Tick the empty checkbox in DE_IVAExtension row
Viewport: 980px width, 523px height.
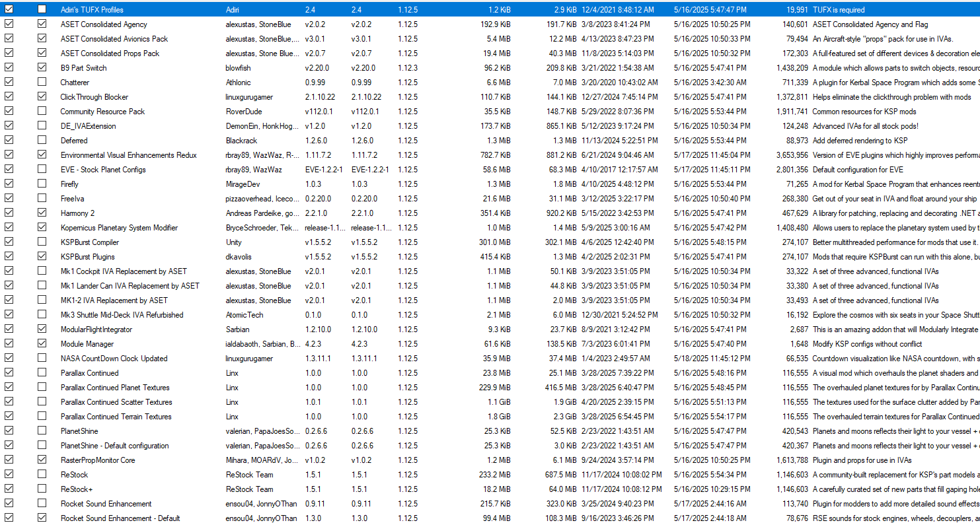(x=42, y=126)
